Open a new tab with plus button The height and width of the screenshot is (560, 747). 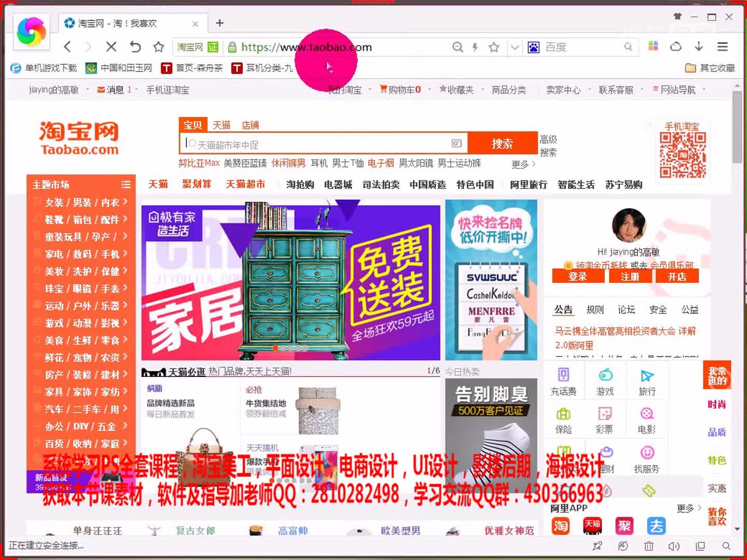(x=220, y=23)
